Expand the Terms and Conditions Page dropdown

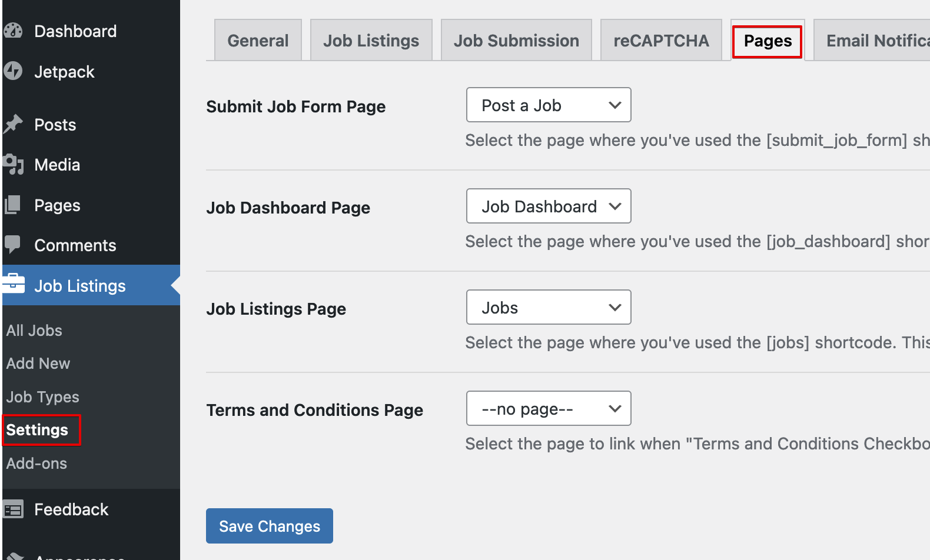548,408
